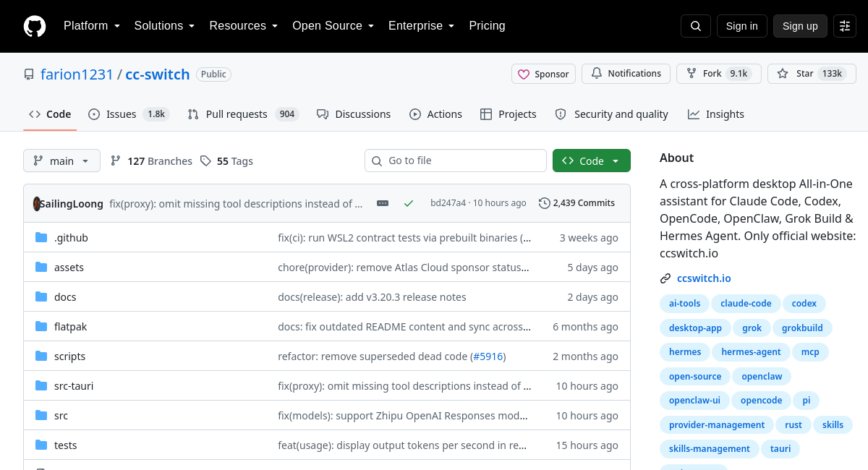This screenshot has height=470, width=868.
Task: Select the claude-code topic tag
Action: [746, 304]
